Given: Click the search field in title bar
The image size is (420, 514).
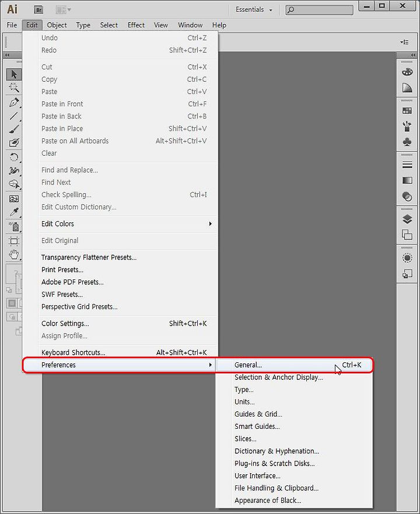Looking at the screenshot, I should click(320, 10).
